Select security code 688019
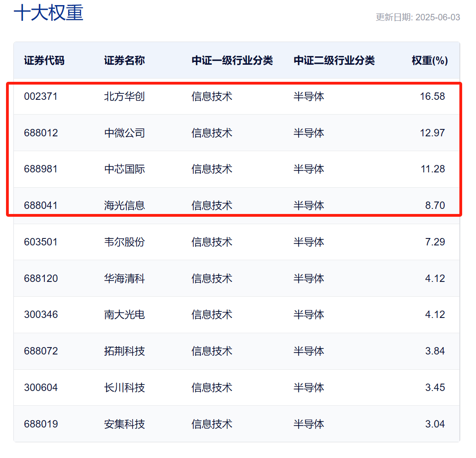The image size is (476, 458). coord(41,424)
